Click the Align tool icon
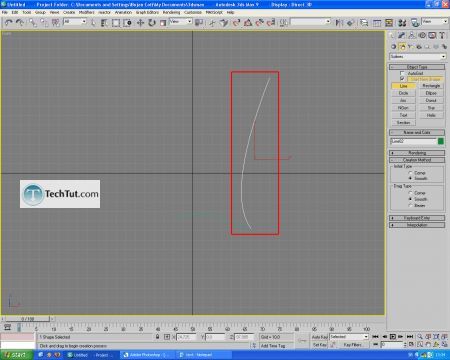 coord(350,22)
